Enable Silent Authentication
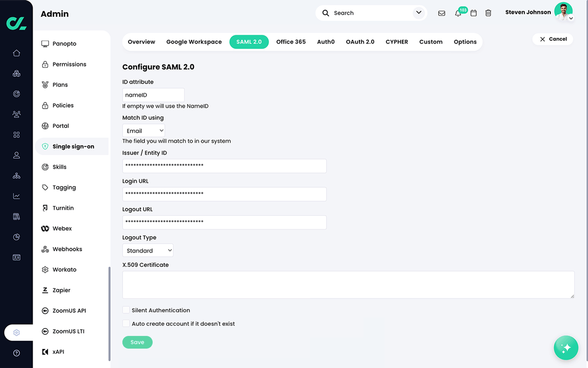 126,310
